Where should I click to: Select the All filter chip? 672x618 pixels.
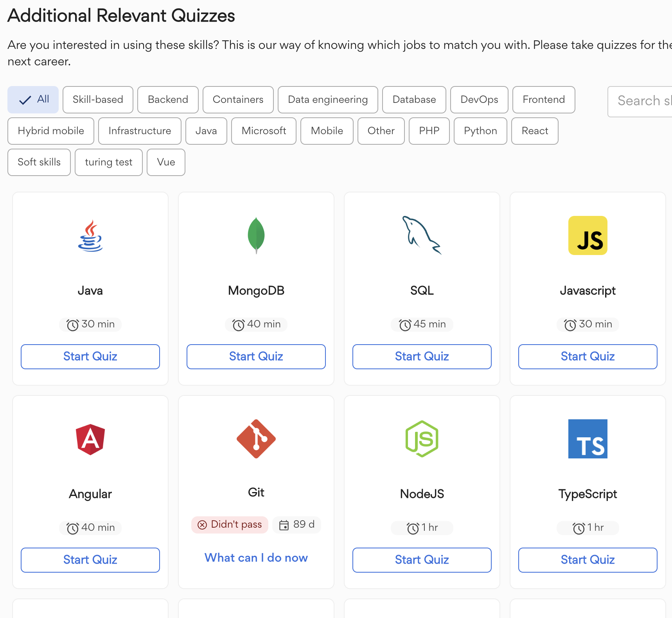(x=33, y=100)
